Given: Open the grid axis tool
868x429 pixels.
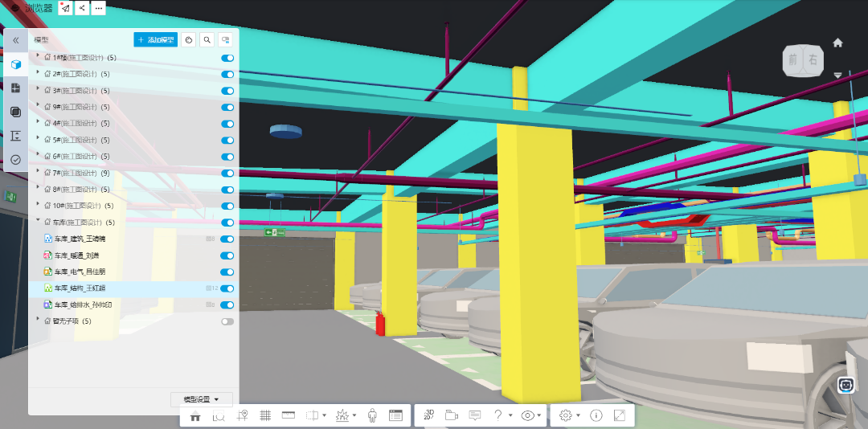Looking at the screenshot, I should [265, 415].
